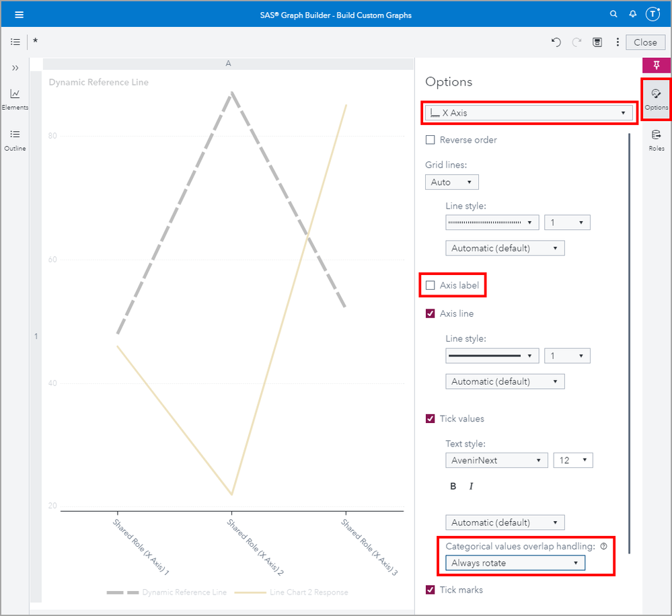Open the user profile avatar
The width and height of the screenshot is (672, 616).
pos(652,14)
